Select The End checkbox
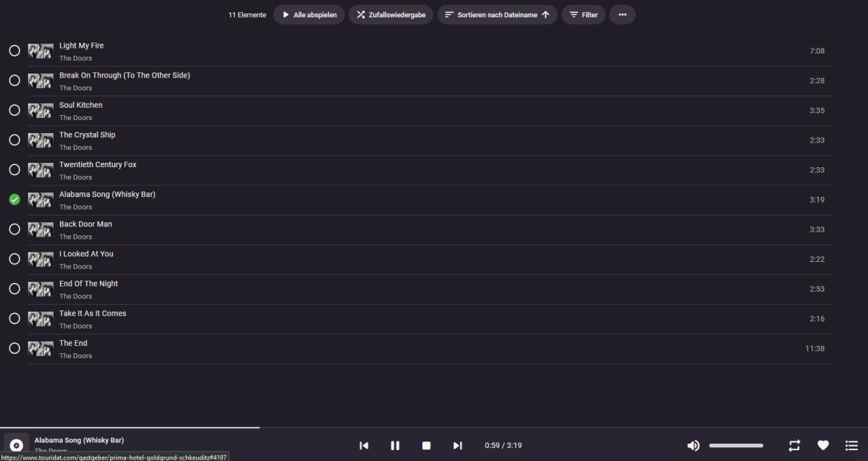Viewport: 868px width, 461px height. [14, 348]
